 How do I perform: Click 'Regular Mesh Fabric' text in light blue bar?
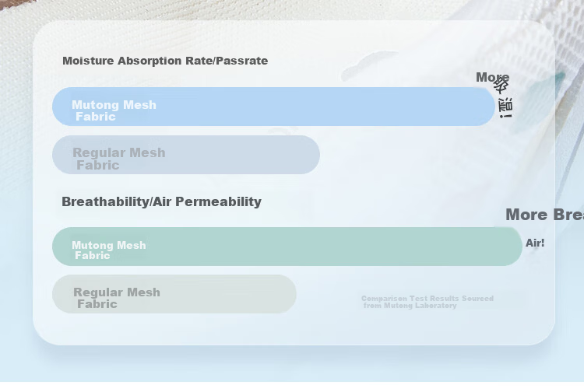click(x=119, y=159)
